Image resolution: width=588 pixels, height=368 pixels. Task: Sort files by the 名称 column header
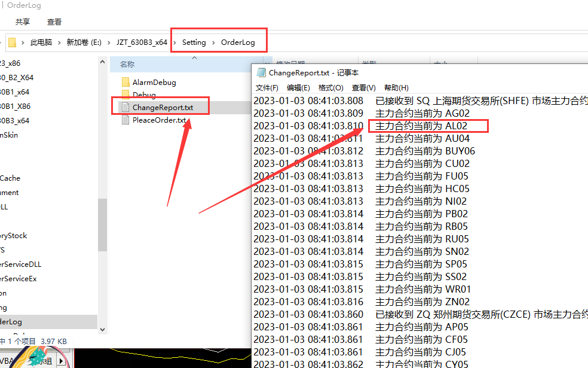(x=127, y=64)
